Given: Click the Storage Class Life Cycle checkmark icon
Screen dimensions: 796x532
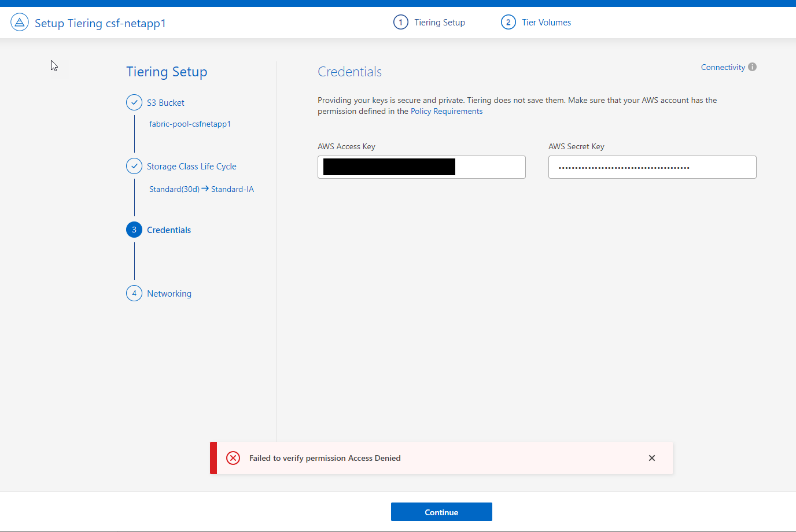Looking at the screenshot, I should click(x=134, y=166).
